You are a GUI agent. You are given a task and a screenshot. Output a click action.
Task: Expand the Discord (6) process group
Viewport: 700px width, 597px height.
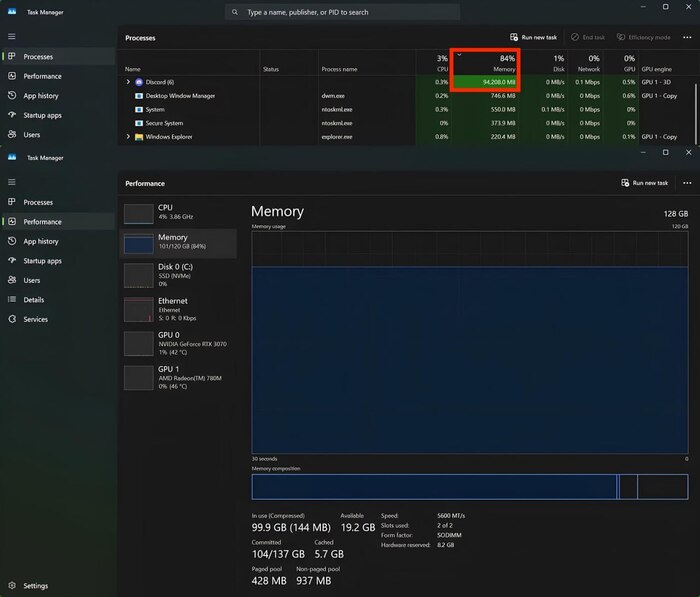click(128, 82)
